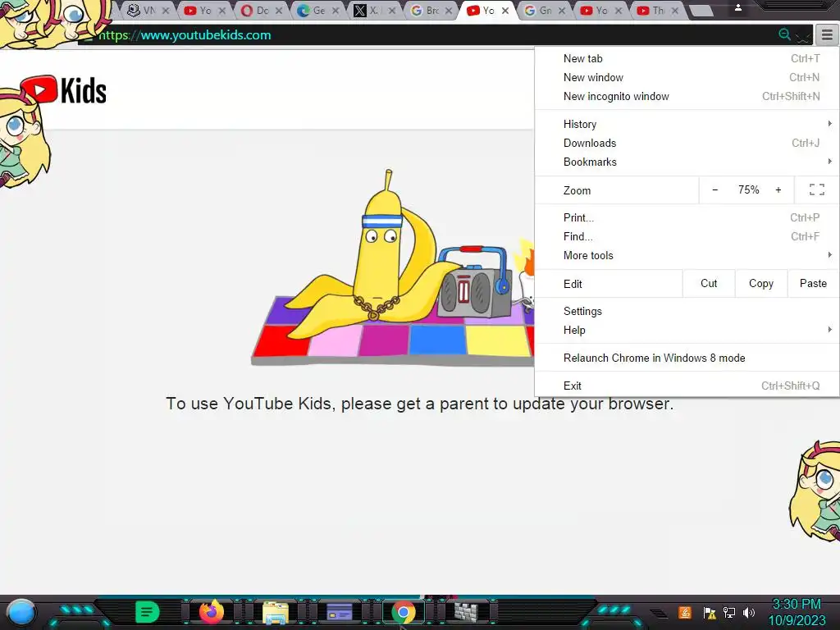Close the Opera 'Do' tab

tap(279, 11)
